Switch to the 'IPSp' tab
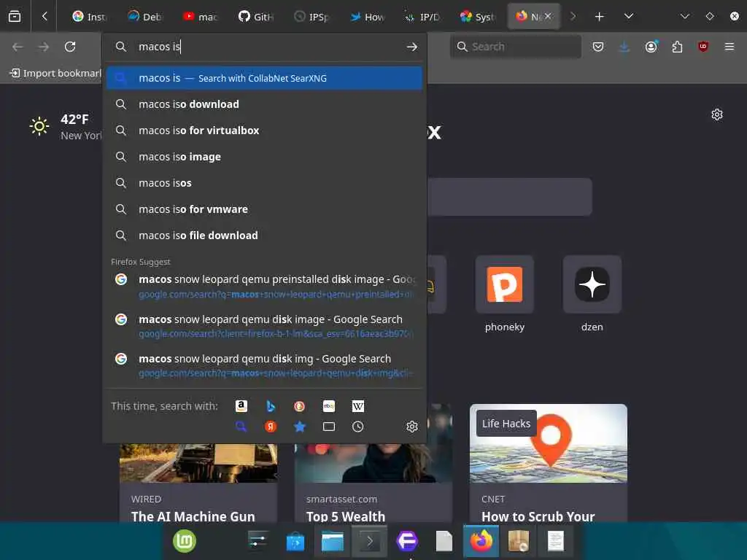This screenshot has height=560, width=747. point(311,17)
